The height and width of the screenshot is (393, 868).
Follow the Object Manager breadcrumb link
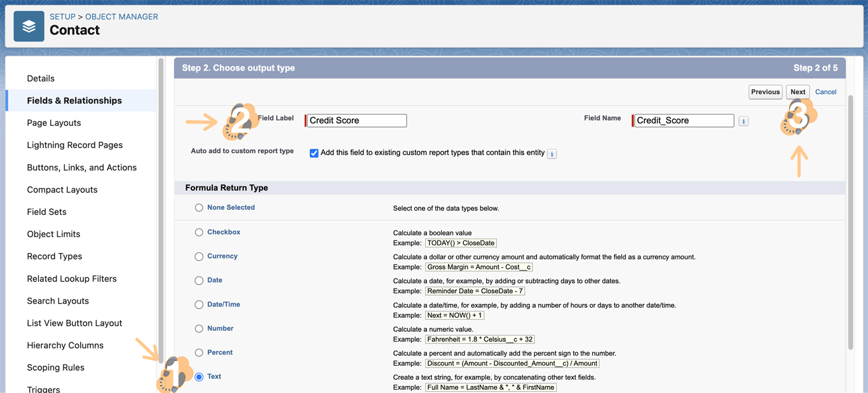[121, 17]
